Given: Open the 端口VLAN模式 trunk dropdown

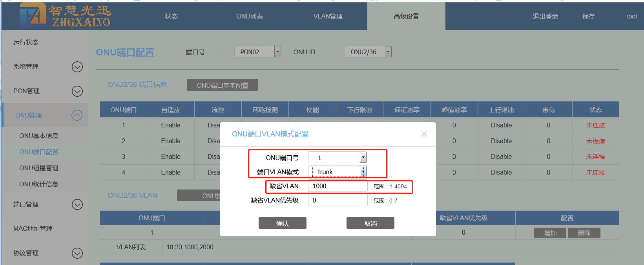Looking at the screenshot, I should click(x=363, y=172).
